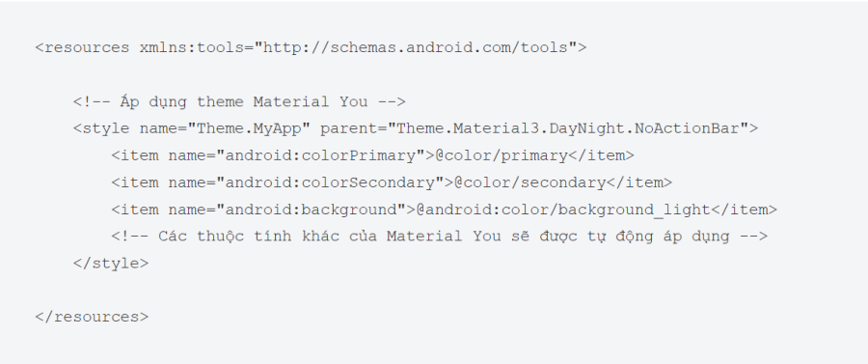Click the schemas.android.com/tools URL

click(415, 47)
